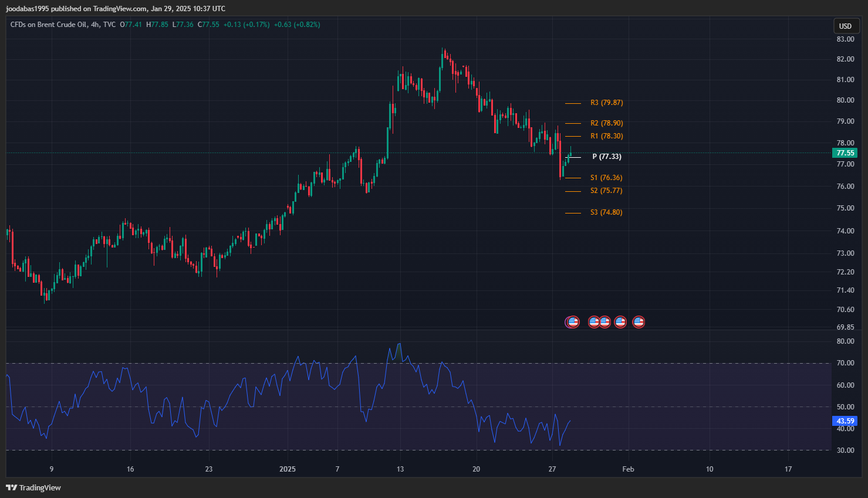
Task: Click the current price label 77.55
Action: click(x=845, y=153)
